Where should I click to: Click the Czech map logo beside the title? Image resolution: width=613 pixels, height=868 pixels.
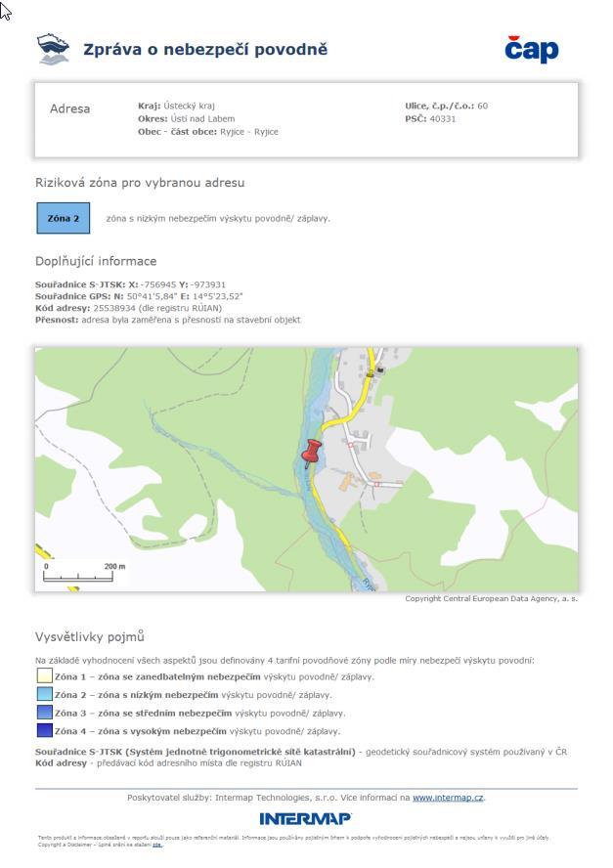53,49
